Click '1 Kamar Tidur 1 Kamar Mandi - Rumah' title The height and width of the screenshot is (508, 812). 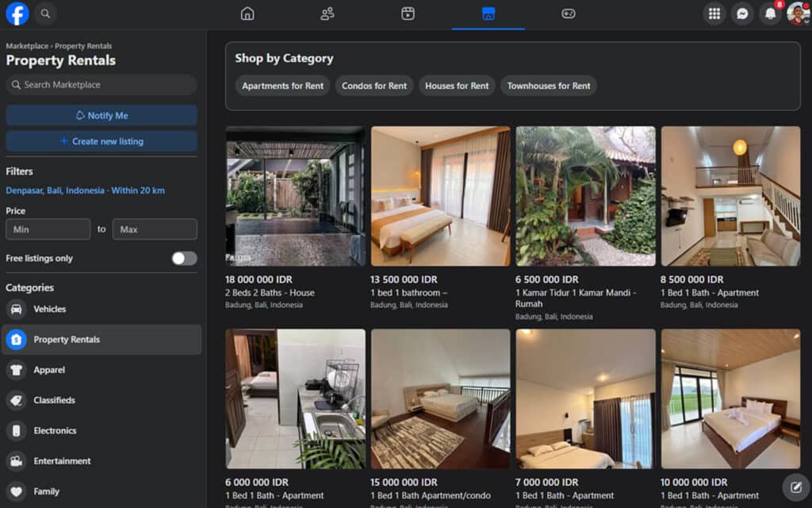576,298
